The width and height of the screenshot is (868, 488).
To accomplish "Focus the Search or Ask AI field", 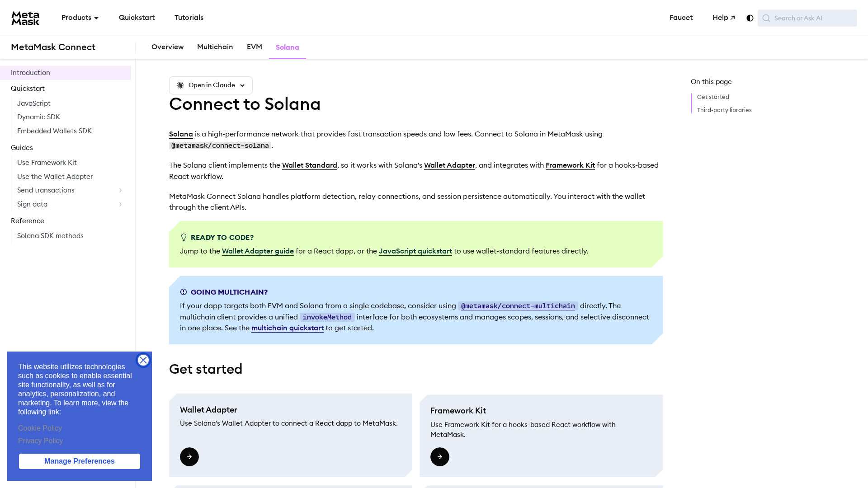I will point(807,18).
